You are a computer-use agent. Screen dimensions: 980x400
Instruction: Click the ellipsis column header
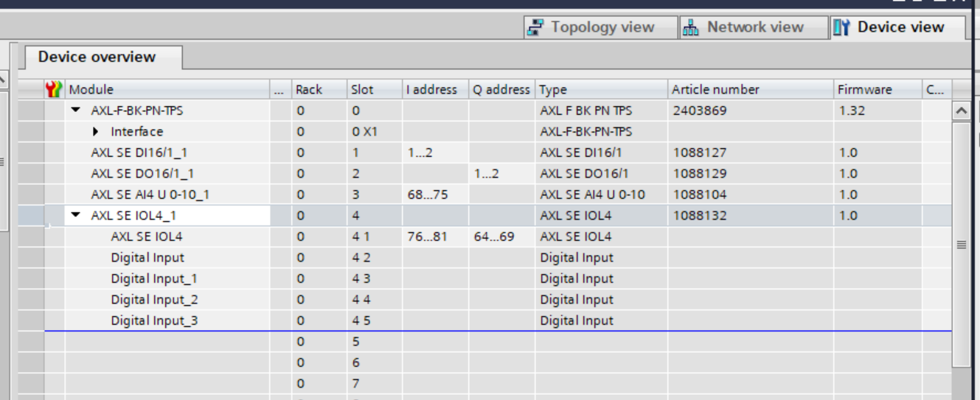(280, 89)
